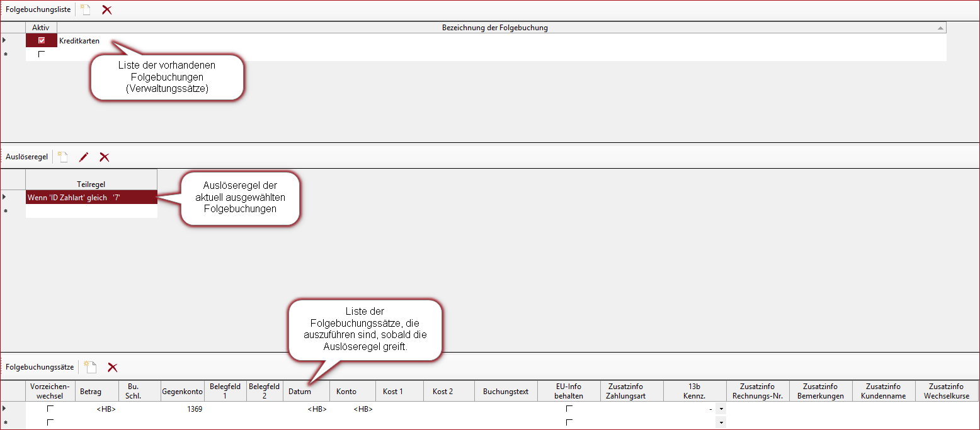
Task: Open 13b Kennz. dropdown in first row
Action: [721, 409]
